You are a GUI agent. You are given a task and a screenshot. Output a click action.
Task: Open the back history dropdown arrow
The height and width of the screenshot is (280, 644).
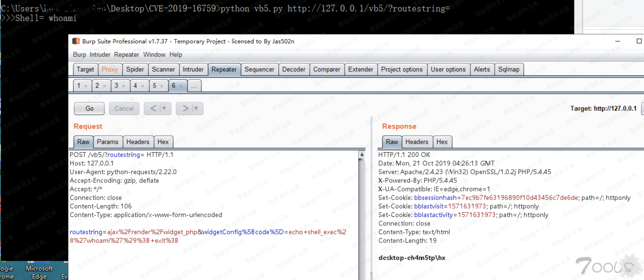point(164,108)
